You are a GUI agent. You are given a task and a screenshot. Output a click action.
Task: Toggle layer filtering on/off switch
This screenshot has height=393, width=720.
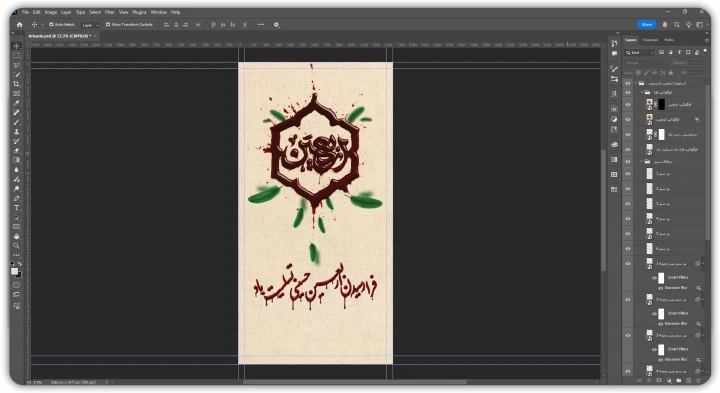point(705,51)
